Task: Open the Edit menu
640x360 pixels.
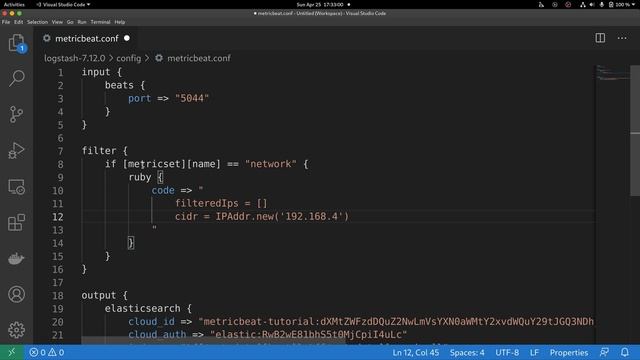Action: tap(18, 22)
